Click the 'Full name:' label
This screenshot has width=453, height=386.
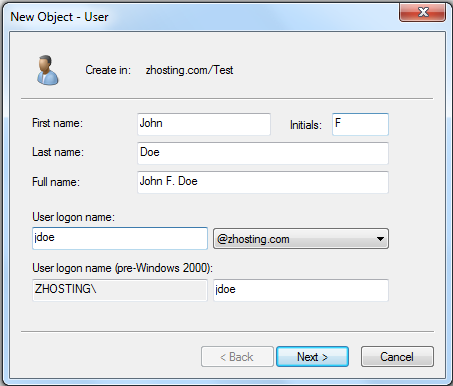[x=56, y=182]
